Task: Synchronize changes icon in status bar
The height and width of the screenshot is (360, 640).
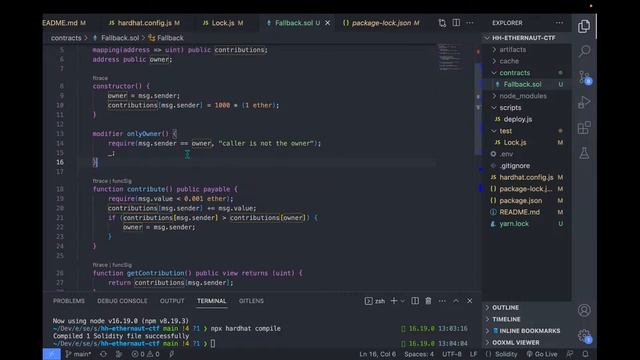Action: pos(104,354)
